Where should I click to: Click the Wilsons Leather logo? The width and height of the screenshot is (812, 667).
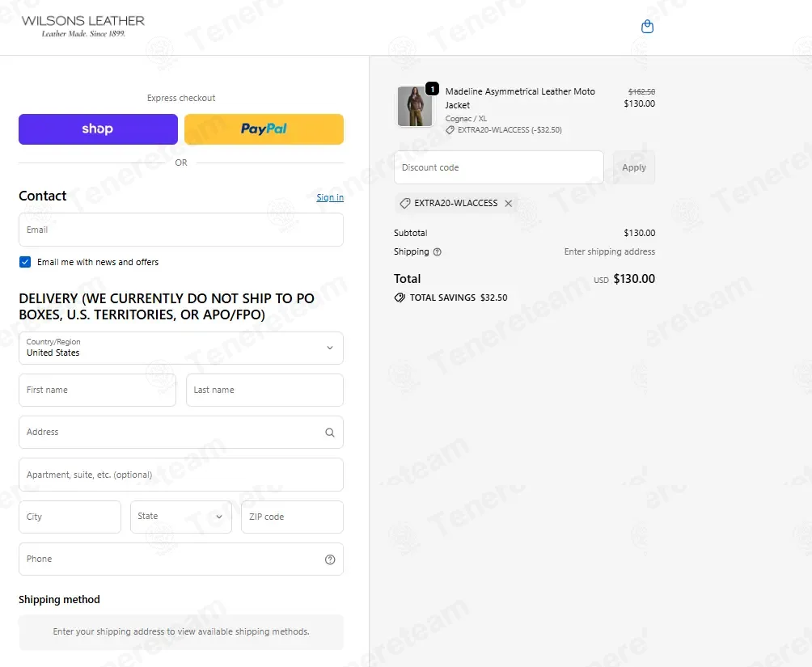(x=82, y=26)
